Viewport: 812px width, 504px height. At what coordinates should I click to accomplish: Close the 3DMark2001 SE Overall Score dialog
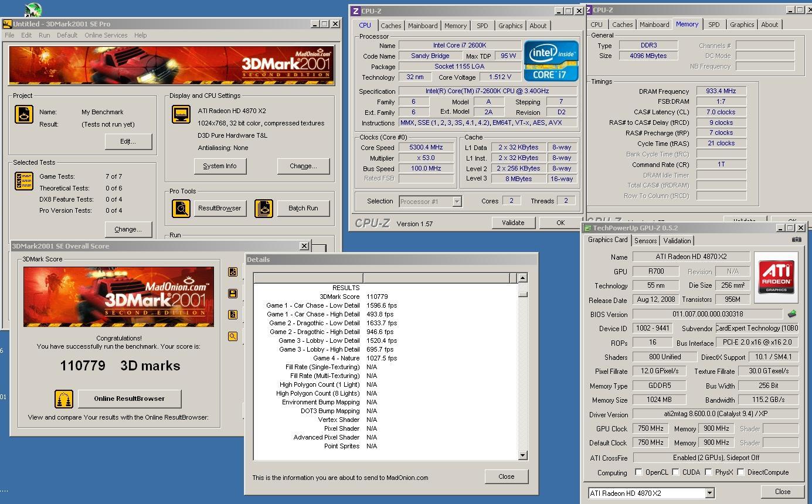click(x=304, y=246)
